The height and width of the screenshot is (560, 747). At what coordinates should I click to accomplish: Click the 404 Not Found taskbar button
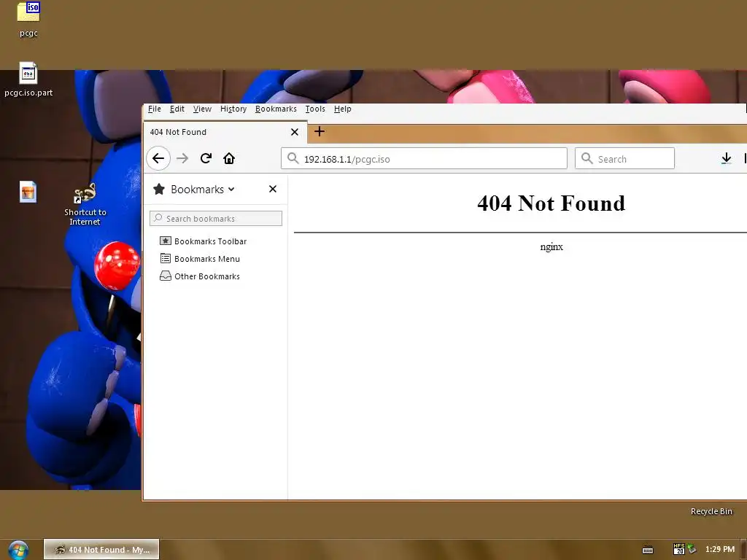pos(101,550)
